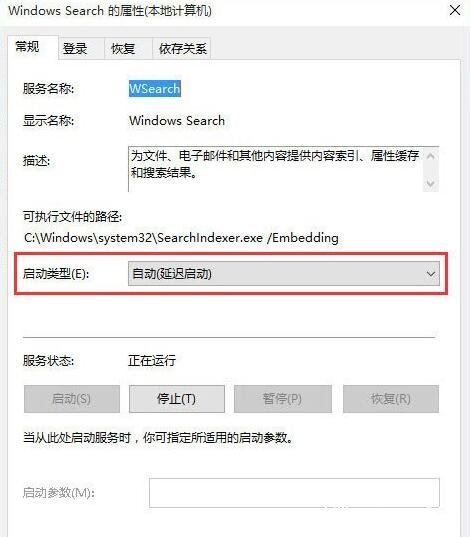The image size is (470, 537).
Task: Click the 恢复(R) service button
Action: click(x=391, y=399)
